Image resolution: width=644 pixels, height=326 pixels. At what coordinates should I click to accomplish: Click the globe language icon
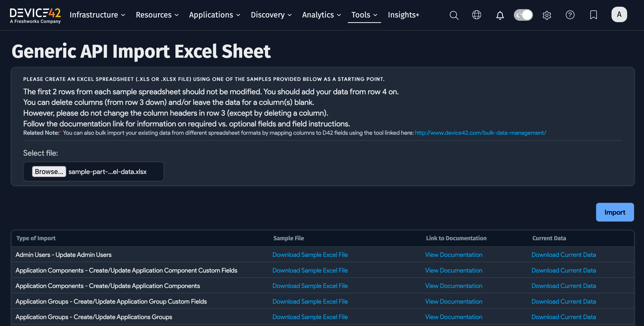tap(477, 15)
